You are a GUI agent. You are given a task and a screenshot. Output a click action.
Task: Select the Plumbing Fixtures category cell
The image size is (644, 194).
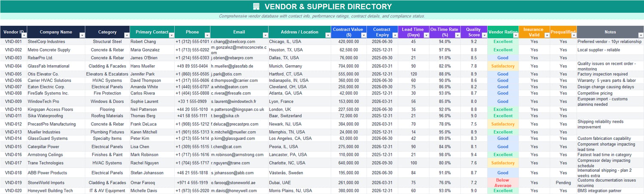[x=107, y=132]
